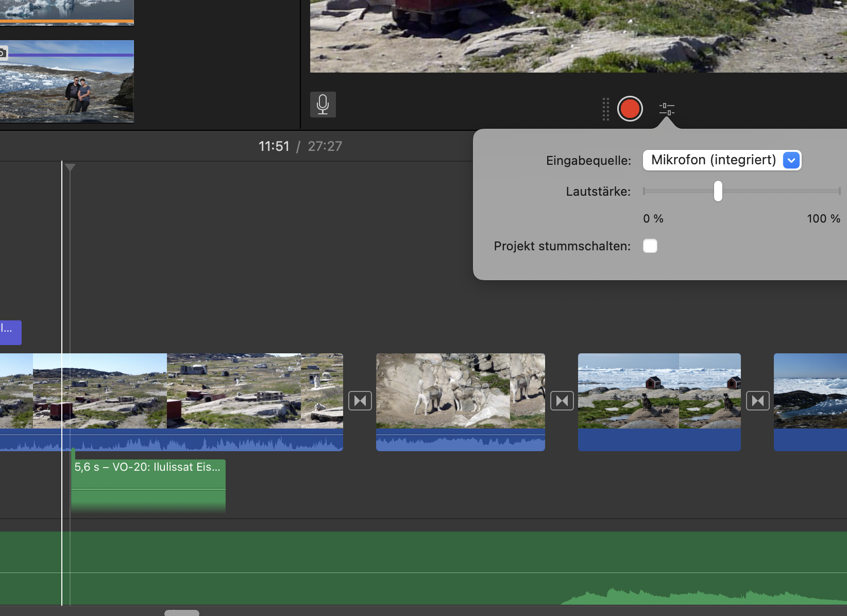Click the Lautstärke slider handle

718,191
